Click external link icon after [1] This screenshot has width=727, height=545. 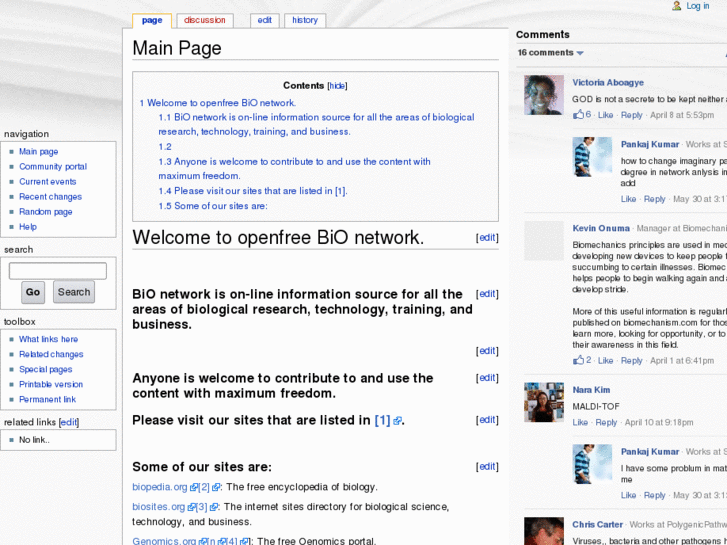(x=397, y=421)
